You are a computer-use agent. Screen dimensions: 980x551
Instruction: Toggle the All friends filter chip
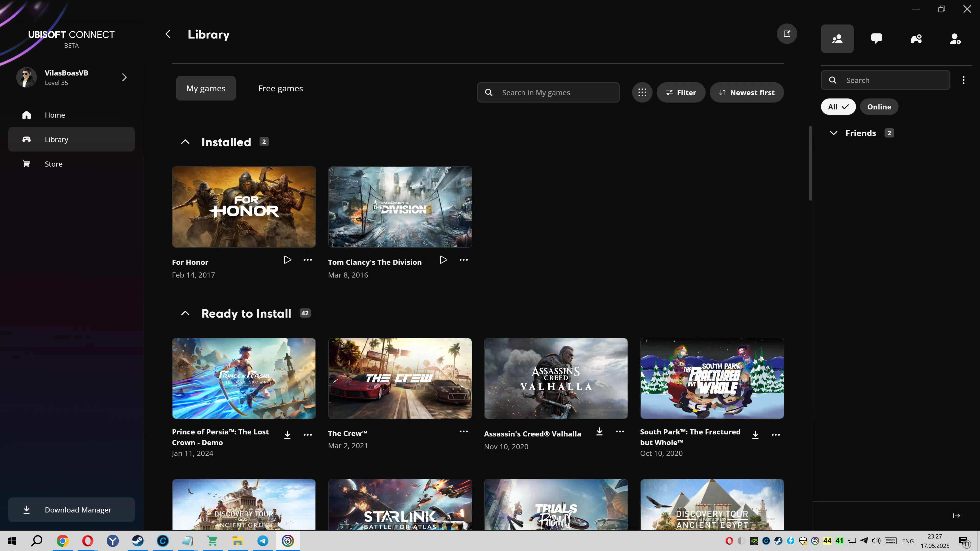click(x=838, y=107)
